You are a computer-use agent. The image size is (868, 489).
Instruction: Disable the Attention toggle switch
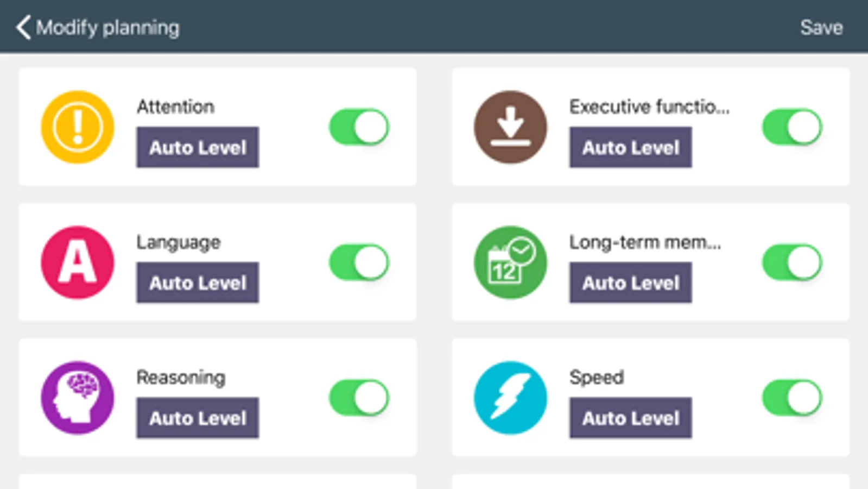(359, 127)
